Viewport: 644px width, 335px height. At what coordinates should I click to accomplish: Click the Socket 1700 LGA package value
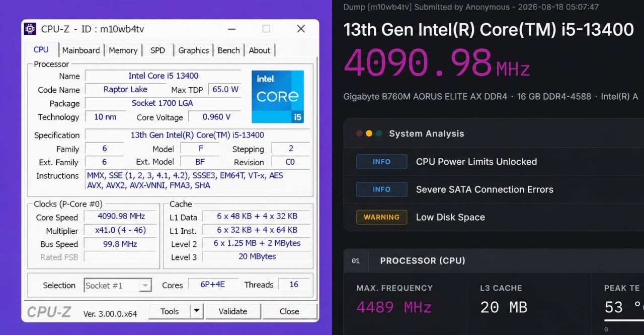pos(163,103)
